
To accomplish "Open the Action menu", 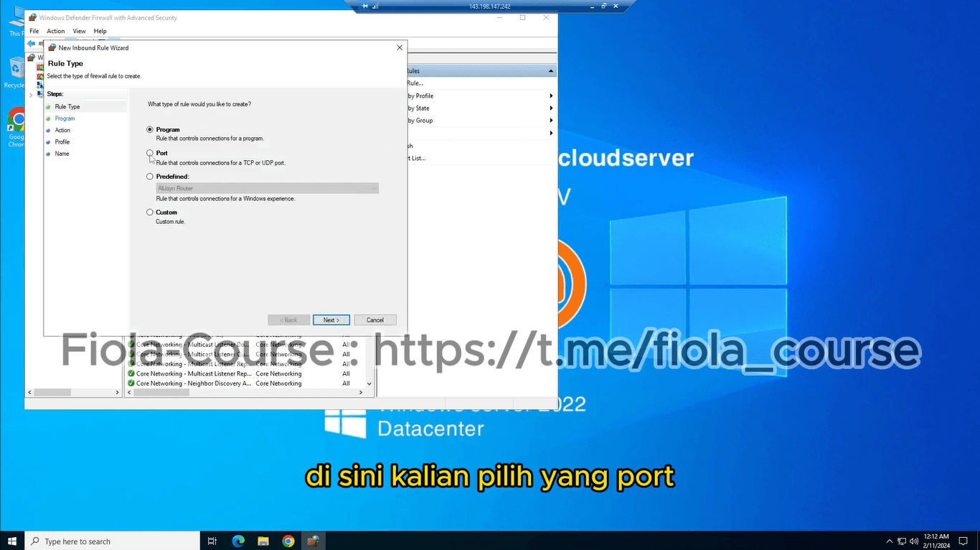I will coord(56,32).
